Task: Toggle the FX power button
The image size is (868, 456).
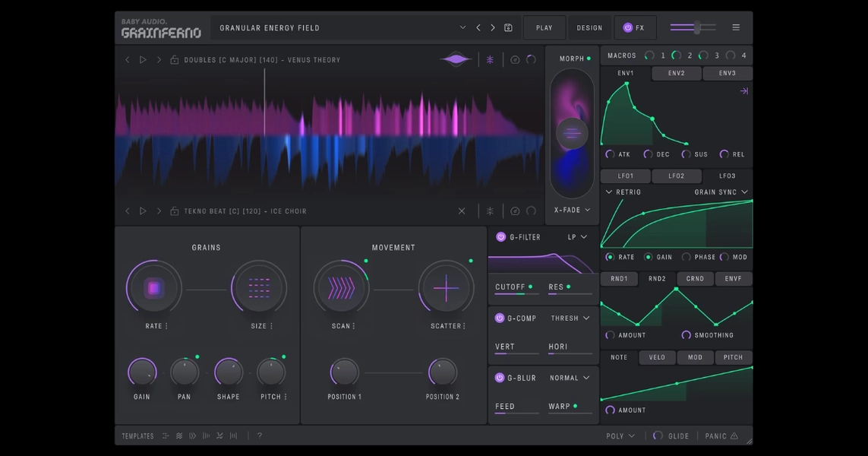Action: pyautogui.click(x=628, y=27)
